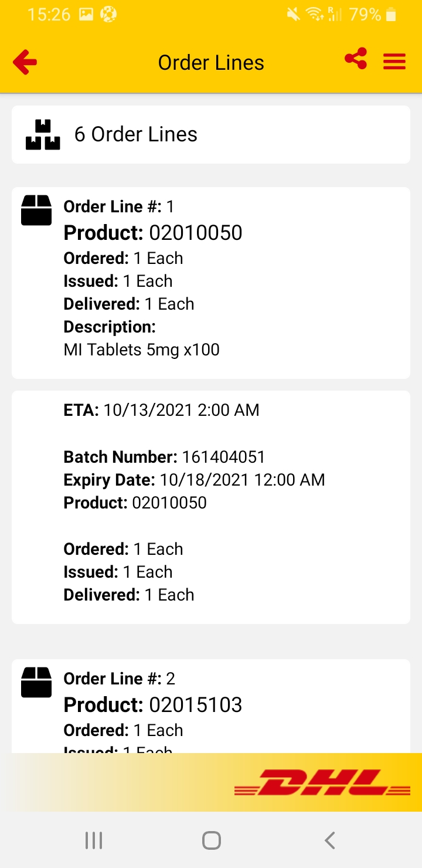
Task: Tap 'Order Line #: 2' label
Action: pyautogui.click(x=119, y=679)
